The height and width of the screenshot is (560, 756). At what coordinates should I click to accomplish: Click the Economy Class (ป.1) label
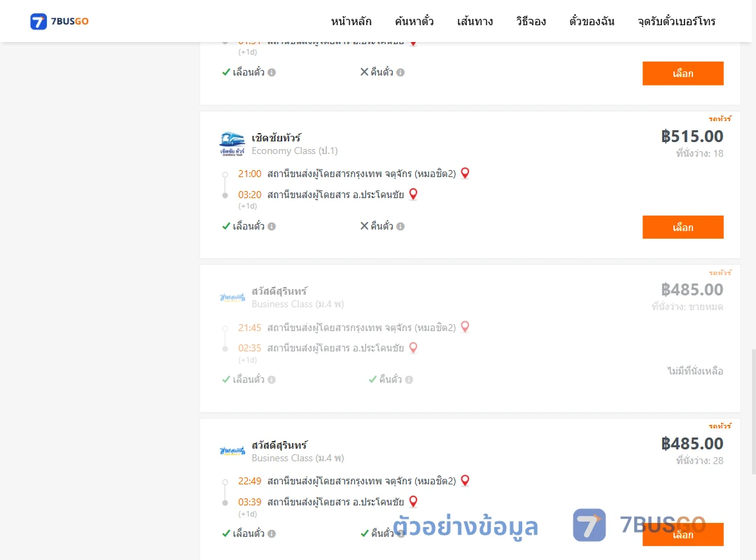point(295,151)
